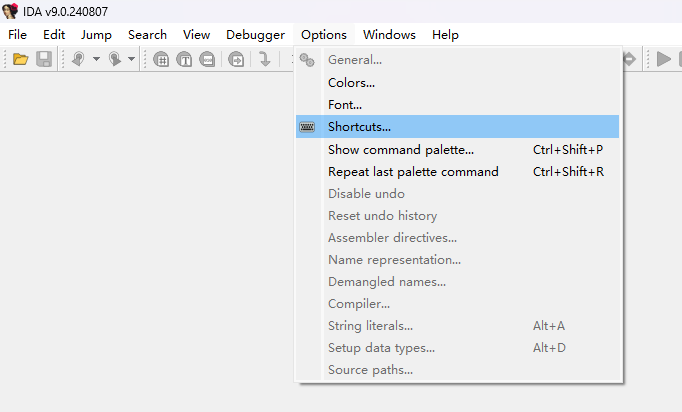Open the View menu
The image size is (682, 412).
click(x=197, y=35)
